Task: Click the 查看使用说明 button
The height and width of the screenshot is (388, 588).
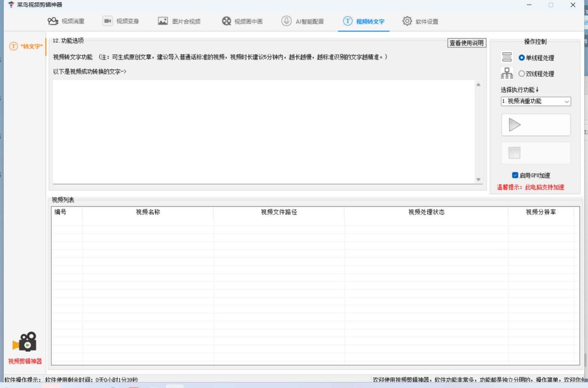Action: (x=466, y=42)
